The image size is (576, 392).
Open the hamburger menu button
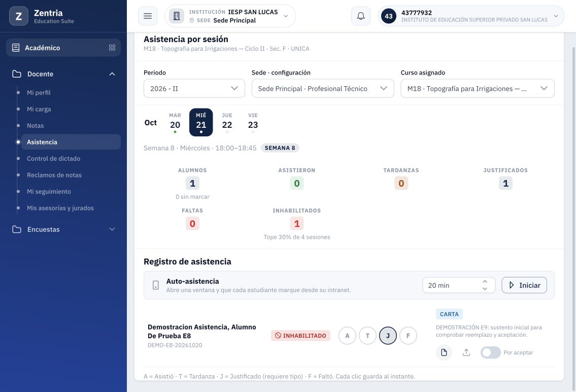[x=148, y=16]
